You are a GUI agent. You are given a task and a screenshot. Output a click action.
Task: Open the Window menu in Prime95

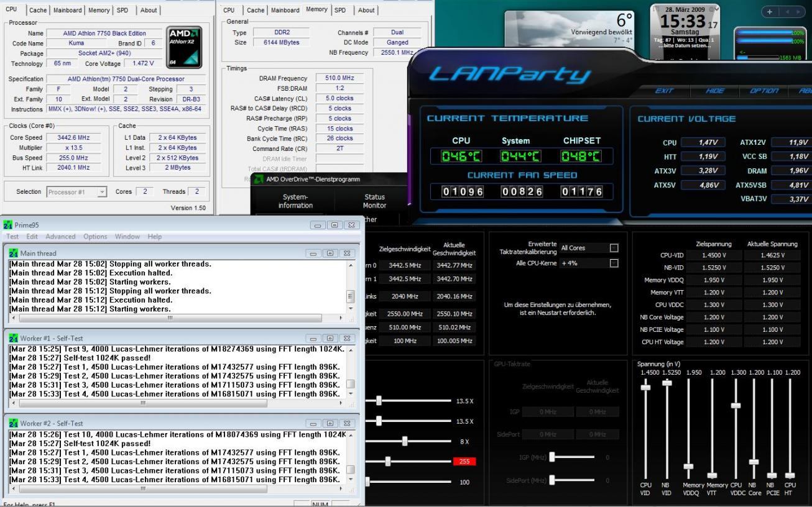127,237
